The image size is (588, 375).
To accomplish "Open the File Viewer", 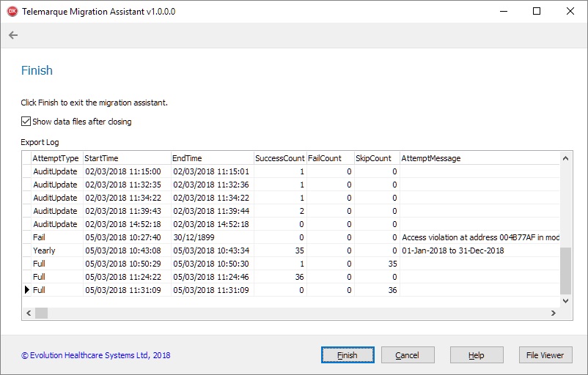I will tap(545, 355).
